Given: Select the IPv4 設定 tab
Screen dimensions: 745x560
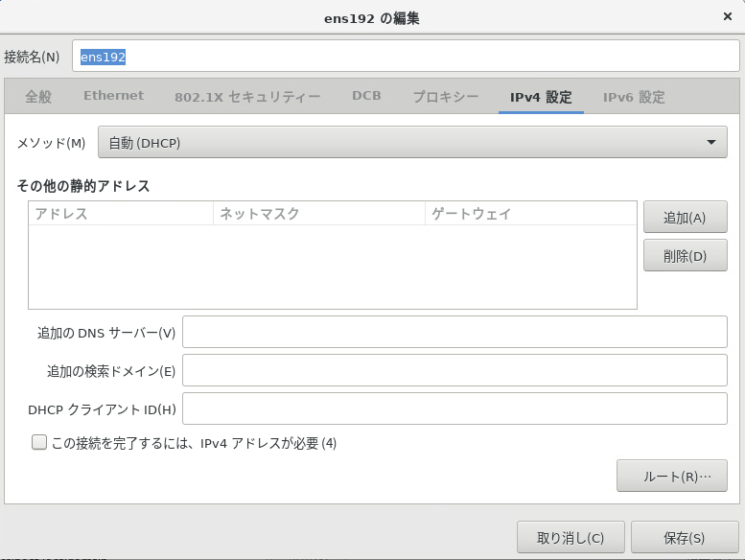Looking at the screenshot, I should pyautogui.click(x=541, y=98).
